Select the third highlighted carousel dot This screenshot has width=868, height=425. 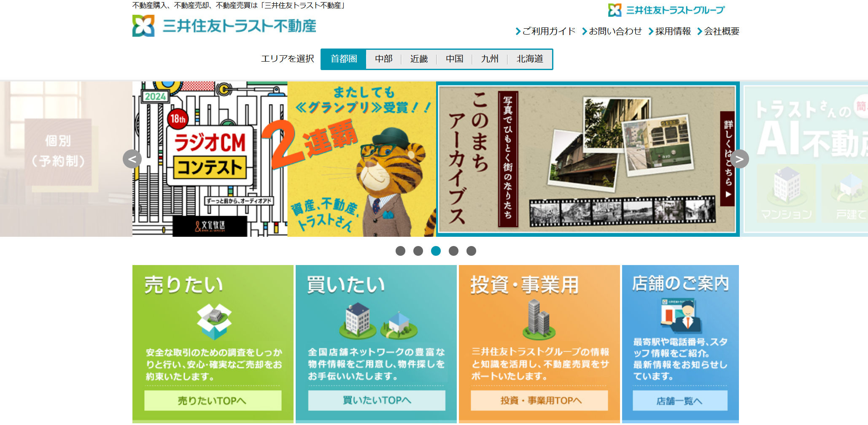[436, 251]
